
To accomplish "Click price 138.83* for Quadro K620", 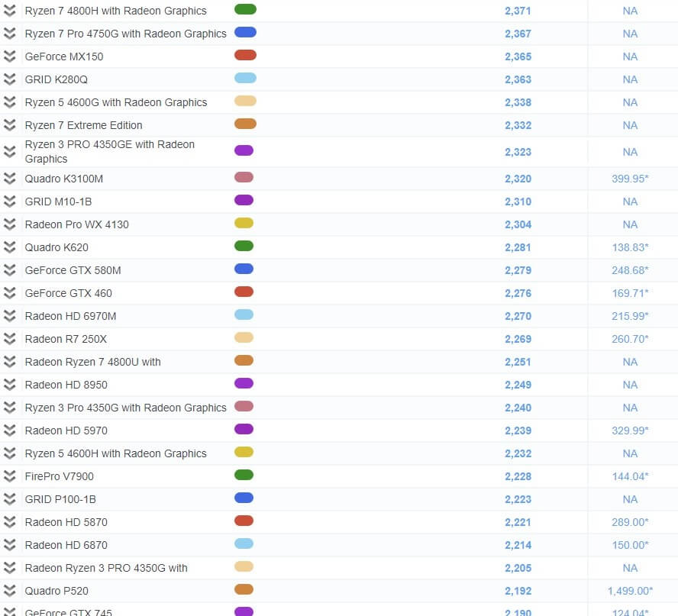I will 630,247.
